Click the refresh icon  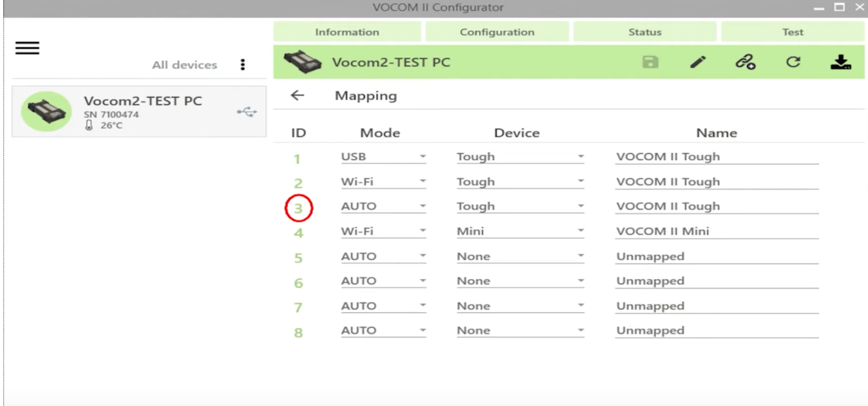coord(793,62)
